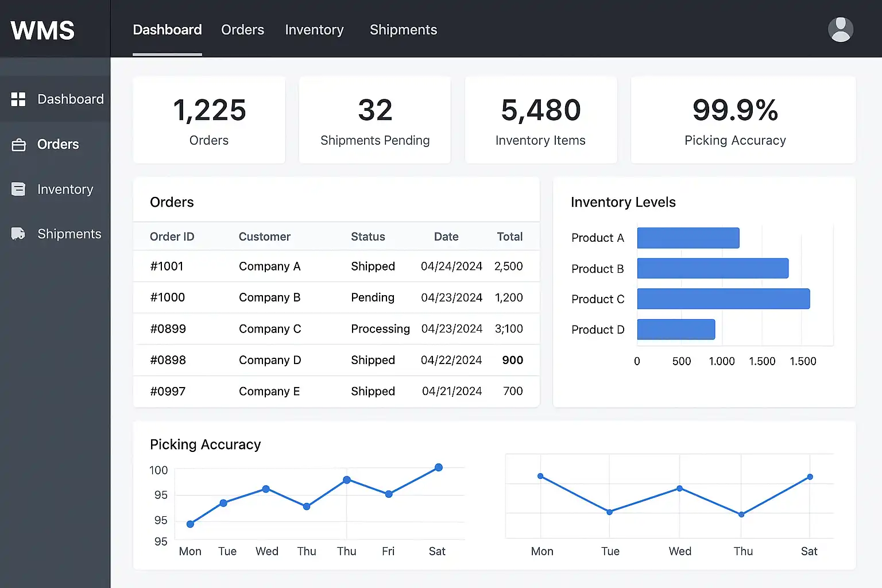The width and height of the screenshot is (882, 588).
Task: Click the Shipments truck icon in sidebar
Action: 18,234
